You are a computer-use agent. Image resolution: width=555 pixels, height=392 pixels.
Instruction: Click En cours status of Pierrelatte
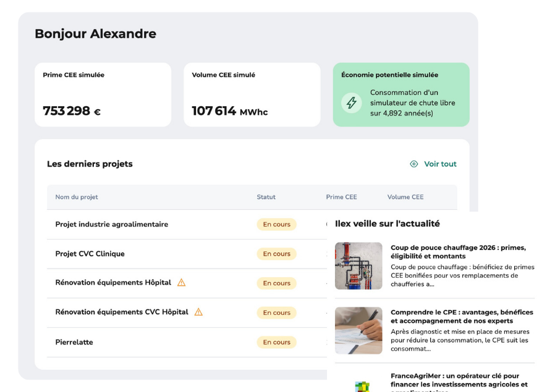(276, 342)
